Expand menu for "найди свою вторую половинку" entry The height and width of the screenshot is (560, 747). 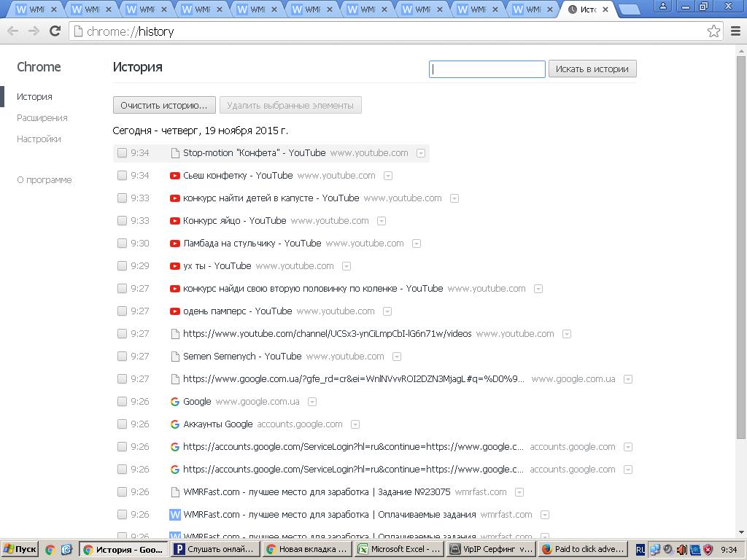click(x=538, y=289)
